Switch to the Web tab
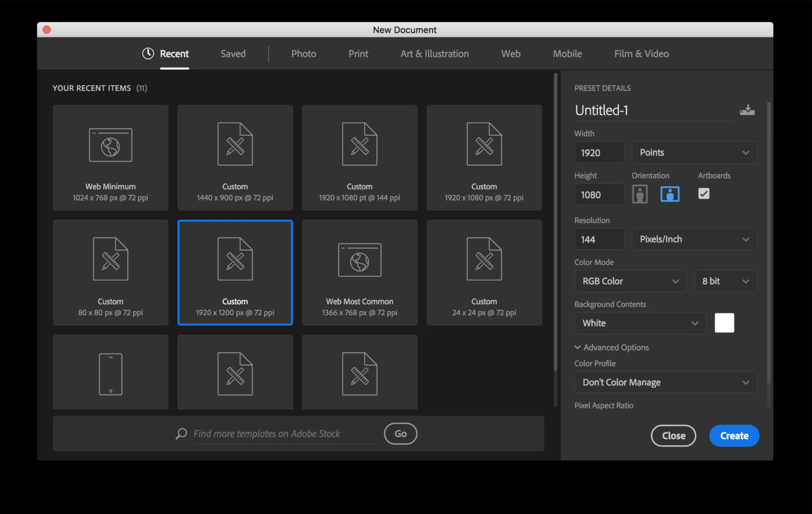Image resolution: width=812 pixels, height=514 pixels. [511, 54]
